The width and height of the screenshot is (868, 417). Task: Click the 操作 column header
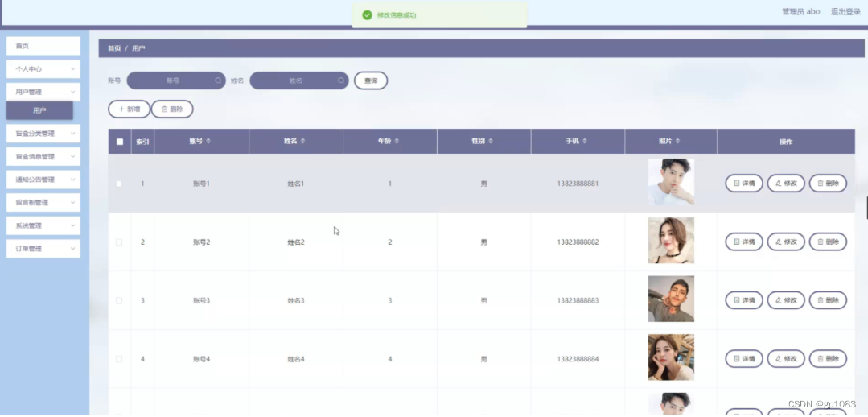(x=786, y=141)
